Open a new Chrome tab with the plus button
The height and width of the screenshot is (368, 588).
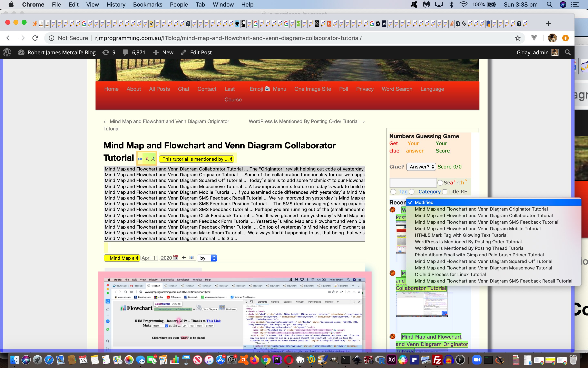pos(548,24)
